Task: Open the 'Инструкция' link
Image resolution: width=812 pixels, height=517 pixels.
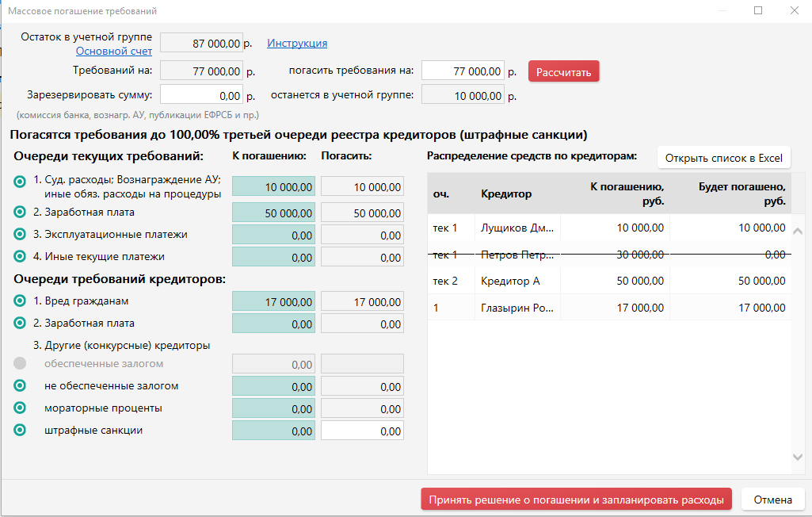Action: (297, 44)
